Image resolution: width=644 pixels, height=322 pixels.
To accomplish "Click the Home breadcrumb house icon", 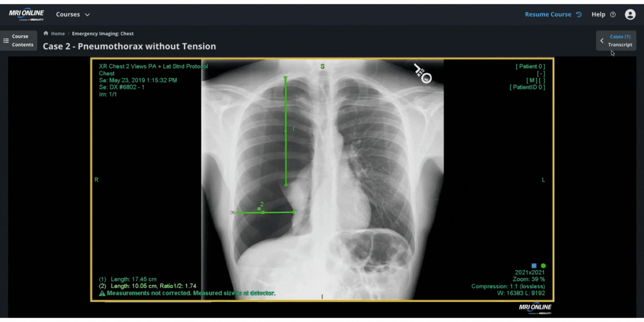I will click(x=46, y=33).
